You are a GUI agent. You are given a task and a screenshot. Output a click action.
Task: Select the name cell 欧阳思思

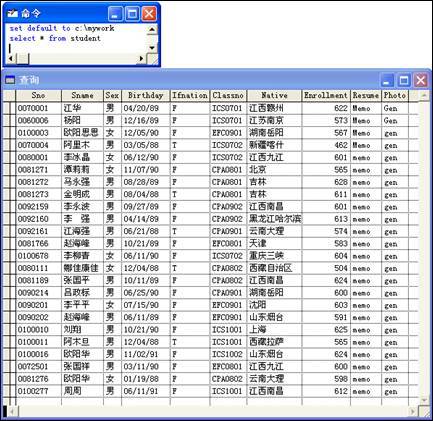click(x=82, y=133)
